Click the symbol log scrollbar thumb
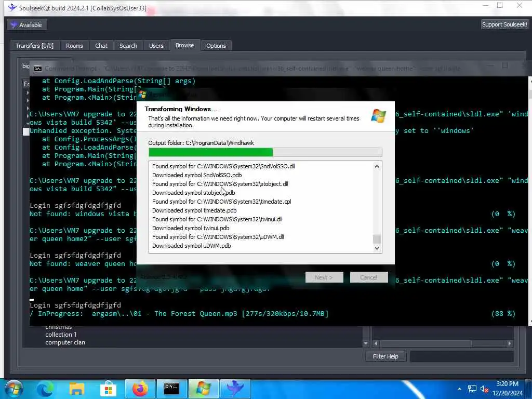 click(x=377, y=239)
